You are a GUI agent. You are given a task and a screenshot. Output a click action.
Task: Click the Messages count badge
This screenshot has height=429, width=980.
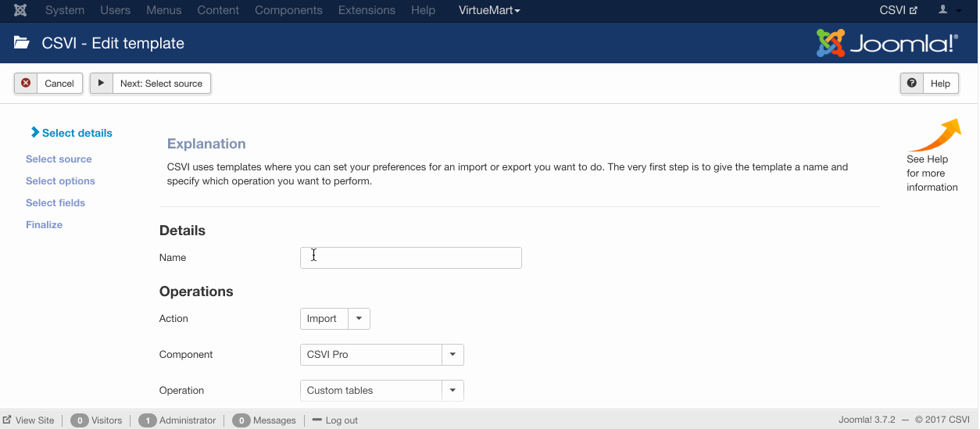pos(241,420)
